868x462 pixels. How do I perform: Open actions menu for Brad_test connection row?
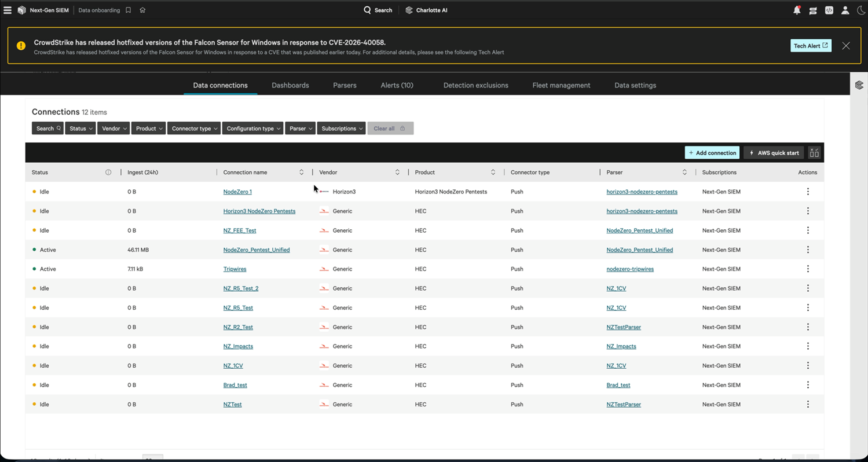808,385
